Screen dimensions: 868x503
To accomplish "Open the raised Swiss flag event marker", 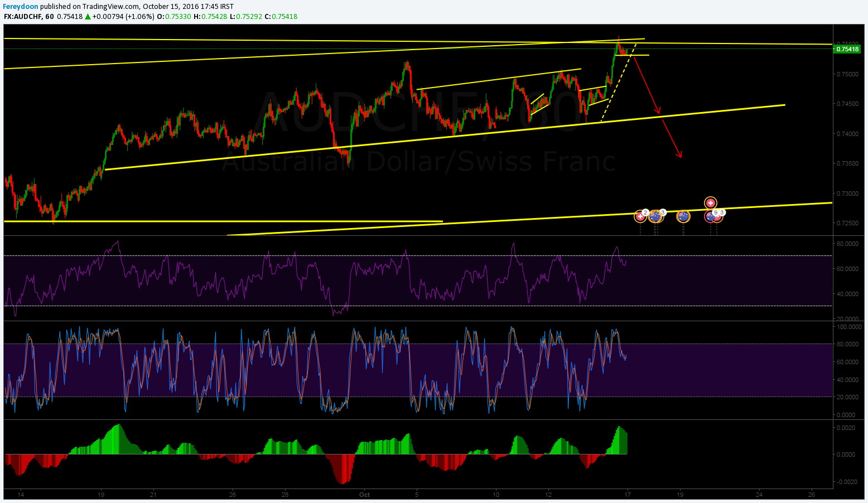I will (x=711, y=203).
